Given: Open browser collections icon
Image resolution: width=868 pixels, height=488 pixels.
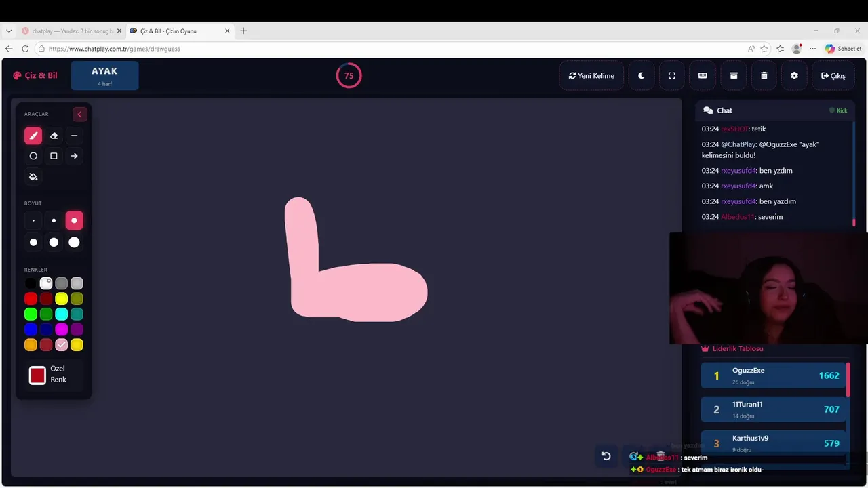Looking at the screenshot, I should coord(781,49).
